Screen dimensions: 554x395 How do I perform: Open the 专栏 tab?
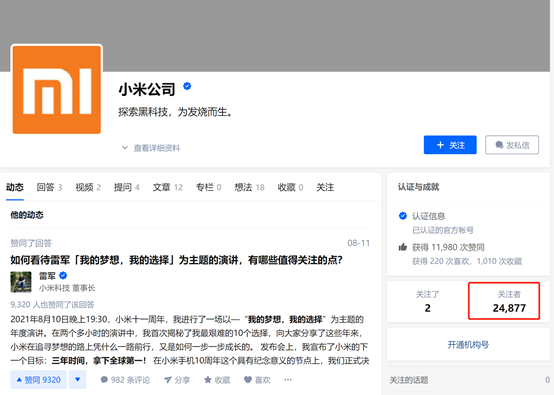click(208, 187)
